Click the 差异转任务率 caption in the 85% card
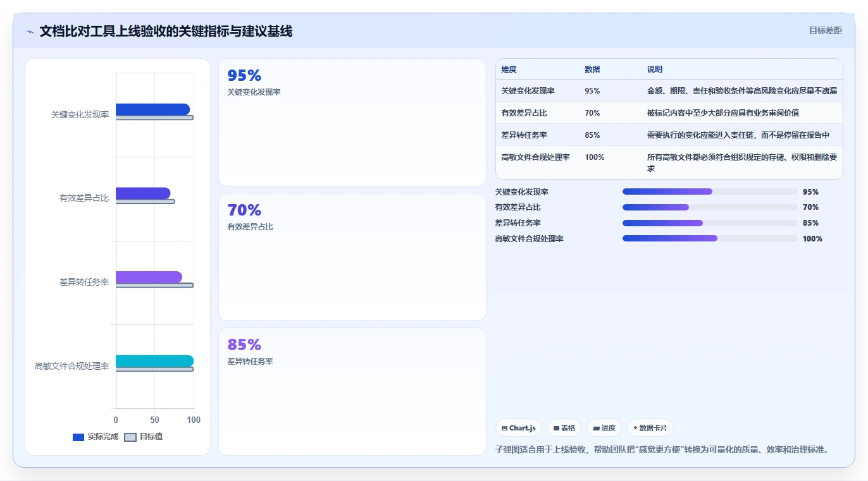The height and width of the screenshot is (481, 868). tap(250, 362)
